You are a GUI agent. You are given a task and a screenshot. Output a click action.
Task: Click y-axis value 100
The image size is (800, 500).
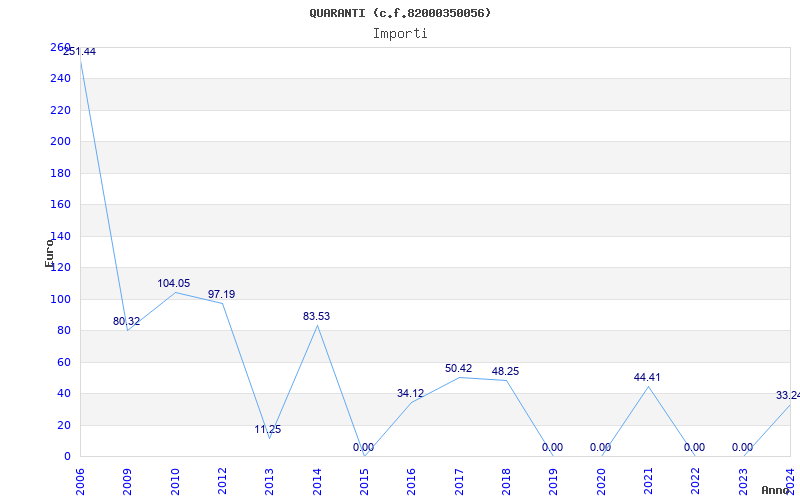[x=60, y=299]
